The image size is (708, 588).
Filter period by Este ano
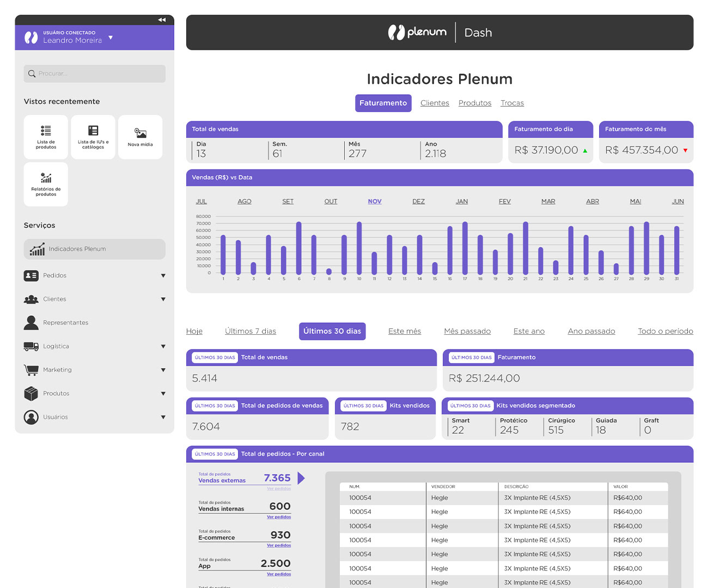point(529,331)
